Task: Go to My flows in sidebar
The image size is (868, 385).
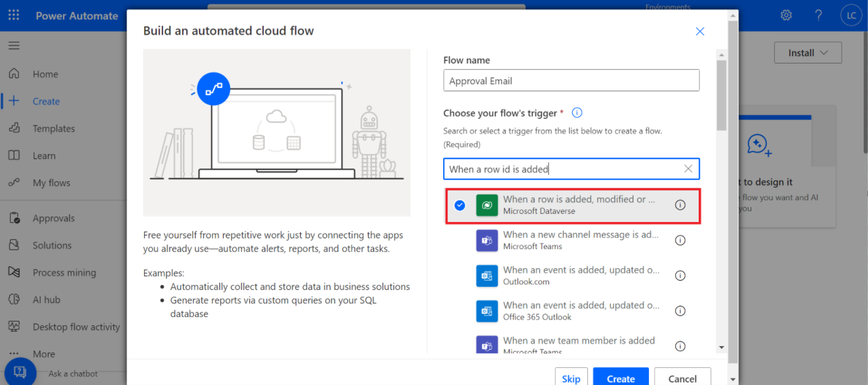Action: click(51, 183)
